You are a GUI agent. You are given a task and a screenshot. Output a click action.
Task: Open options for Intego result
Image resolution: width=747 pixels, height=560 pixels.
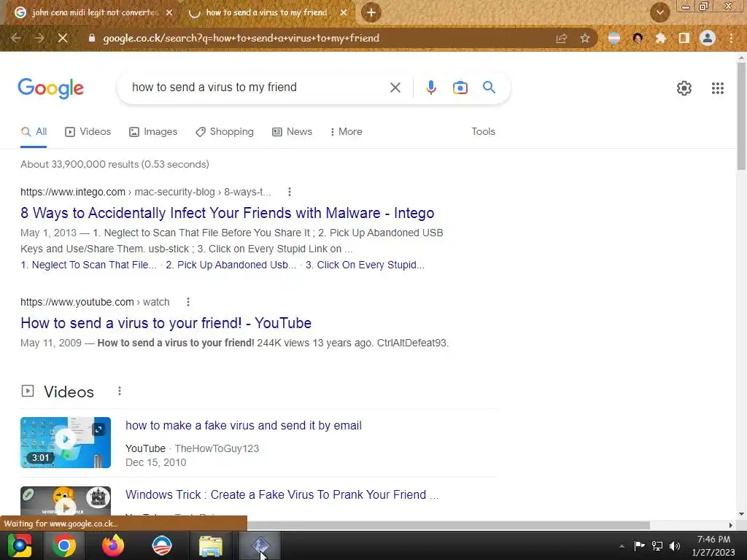coord(289,192)
